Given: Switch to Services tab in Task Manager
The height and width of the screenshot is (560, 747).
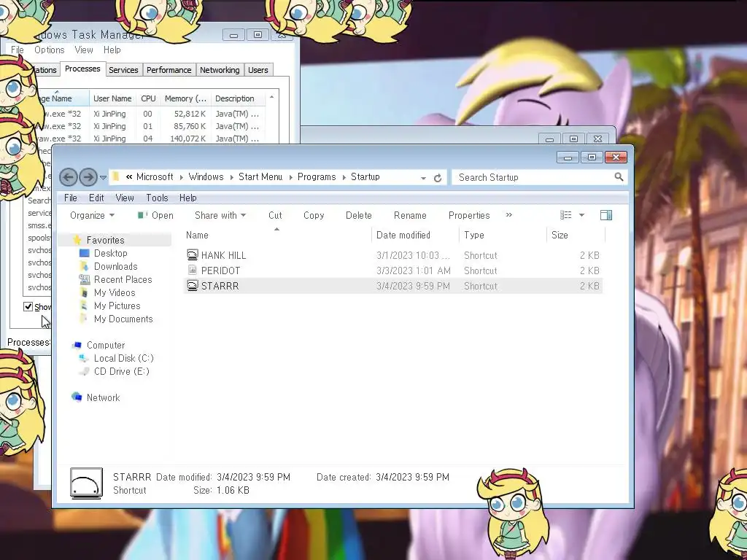Looking at the screenshot, I should pos(123,70).
